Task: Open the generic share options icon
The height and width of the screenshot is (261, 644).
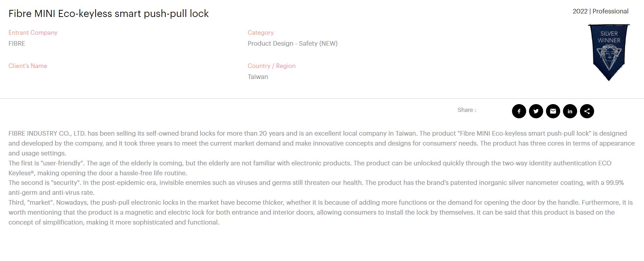Action: tap(587, 111)
